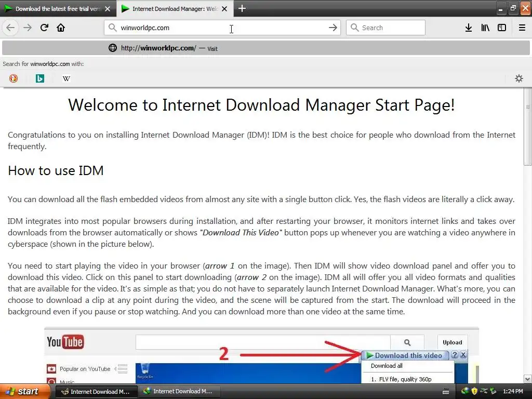
Task: Go forward with the forward arrow
Action: click(x=28, y=28)
